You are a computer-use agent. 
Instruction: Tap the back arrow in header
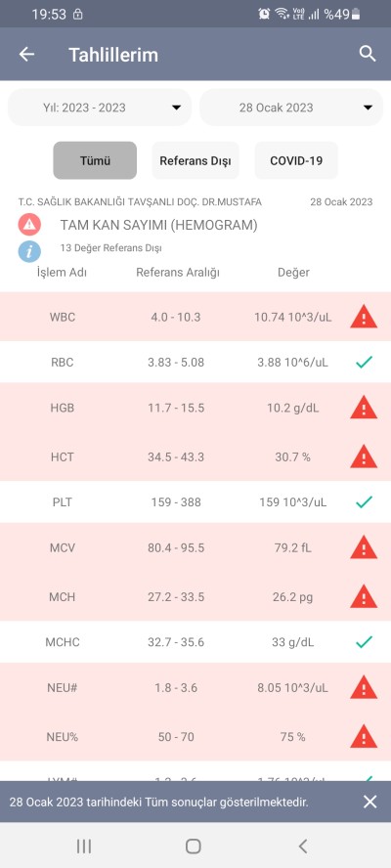pyautogui.click(x=26, y=55)
